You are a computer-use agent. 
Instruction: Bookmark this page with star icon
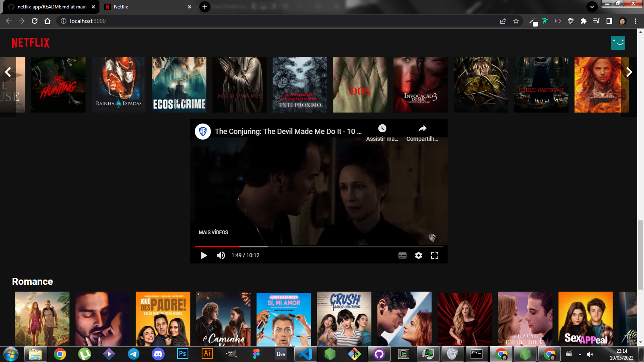pyautogui.click(x=516, y=21)
